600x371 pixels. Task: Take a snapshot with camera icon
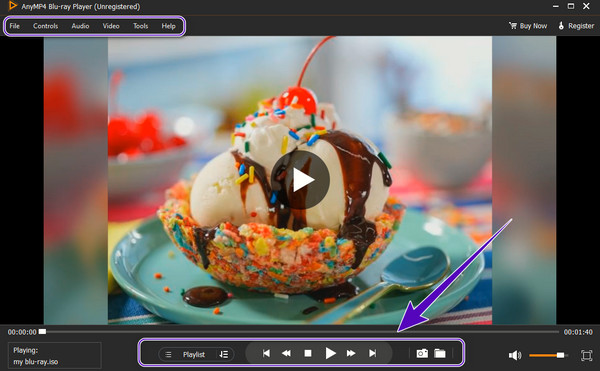click(422, 353)
